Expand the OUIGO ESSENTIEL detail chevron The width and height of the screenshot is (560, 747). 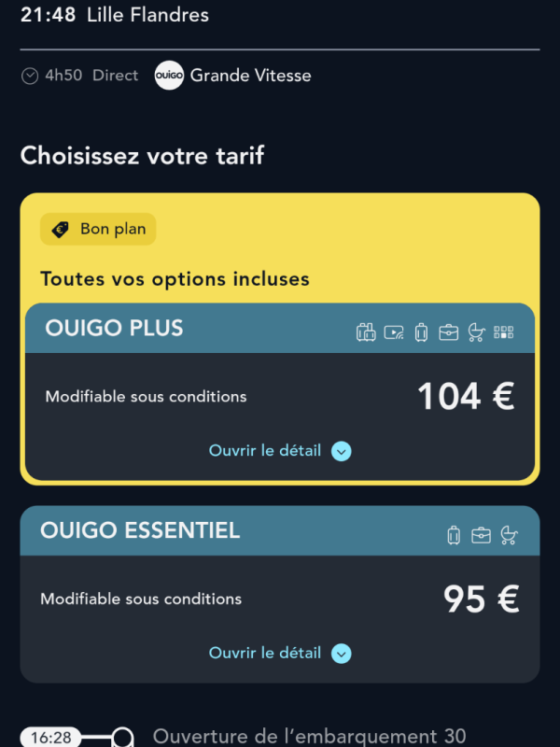[342, 654]
